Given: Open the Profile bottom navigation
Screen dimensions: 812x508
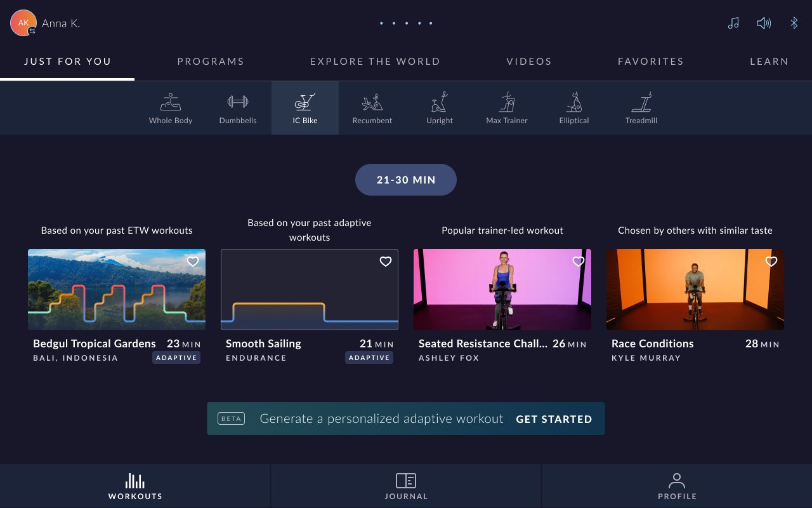Looking at the screenshot, I should [x=677, y=486].
